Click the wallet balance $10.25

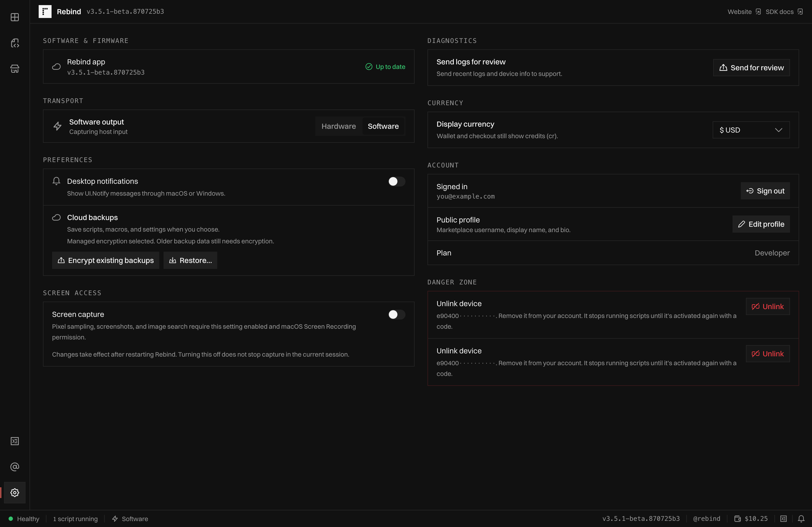click(x=751, y=518)
